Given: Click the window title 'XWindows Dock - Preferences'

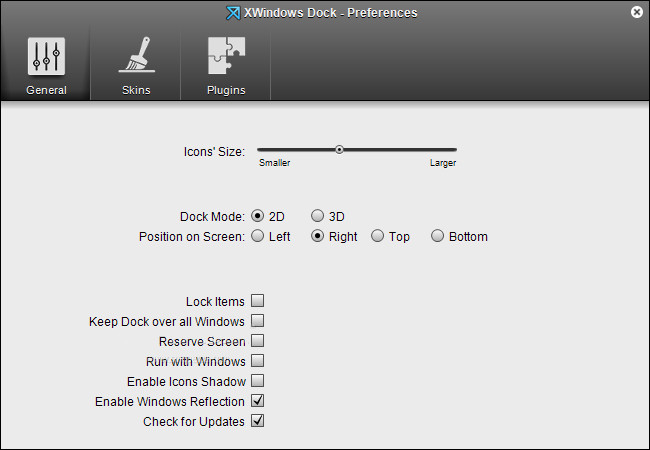Looking at the screenshot, I should [330, 13].
